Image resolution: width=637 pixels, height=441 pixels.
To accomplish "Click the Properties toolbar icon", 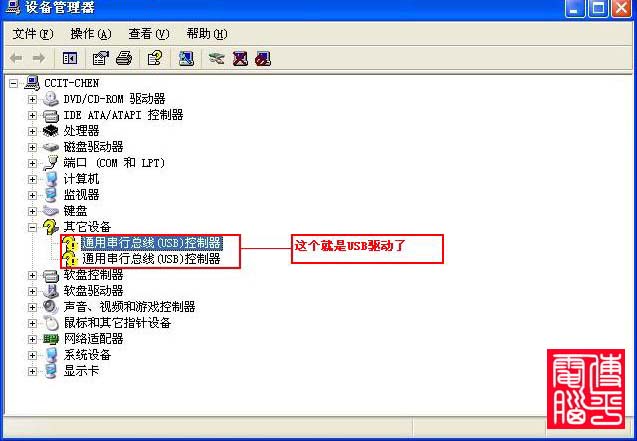I will click(101, 58).
